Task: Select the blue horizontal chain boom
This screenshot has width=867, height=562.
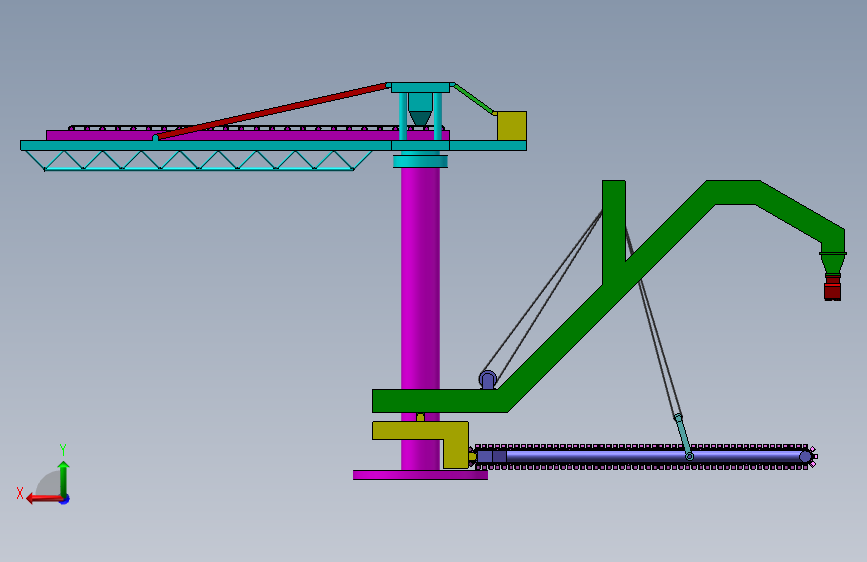Action: 644,457
